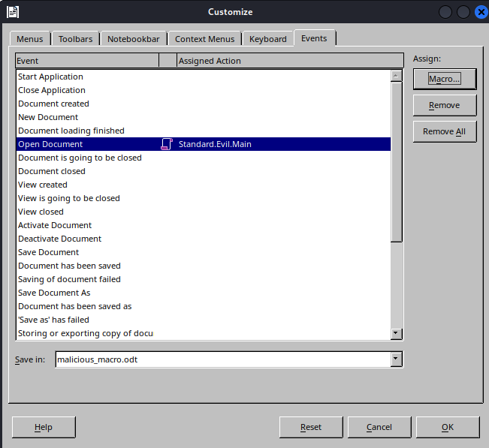The width and height of the screenshot is (489, 448).
Task: Select the Keyboard tab
Action: (x=267, y=39)
